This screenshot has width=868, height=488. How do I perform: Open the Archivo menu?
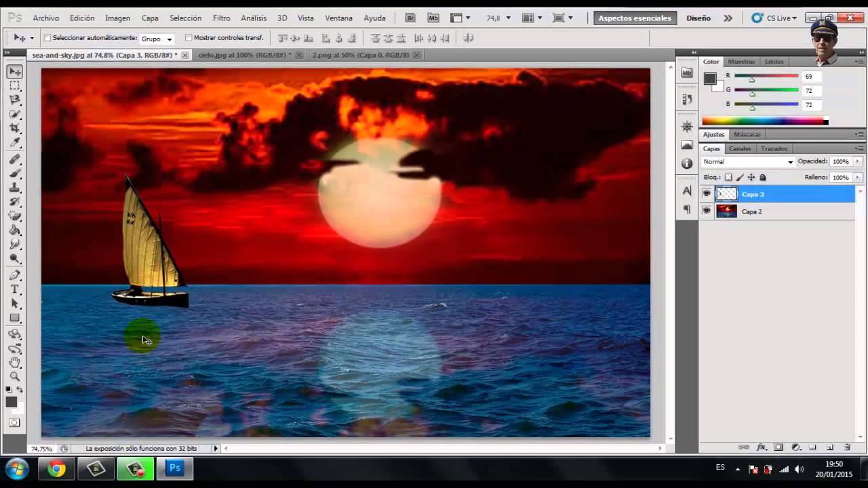(46, 18)
